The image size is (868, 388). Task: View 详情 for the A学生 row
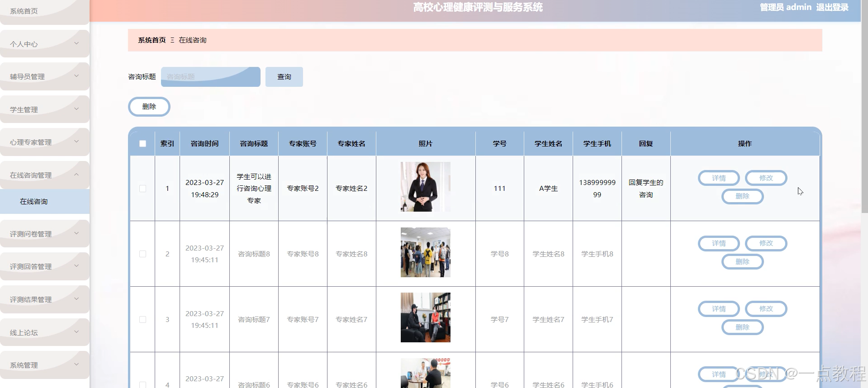719,178
